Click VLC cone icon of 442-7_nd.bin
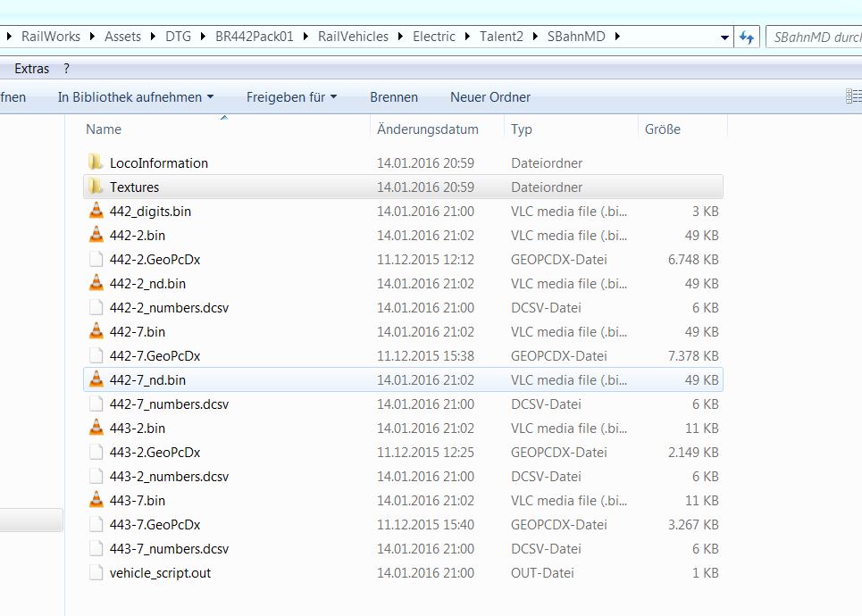This screenshot has width=862, height=616. coord(96,379)
